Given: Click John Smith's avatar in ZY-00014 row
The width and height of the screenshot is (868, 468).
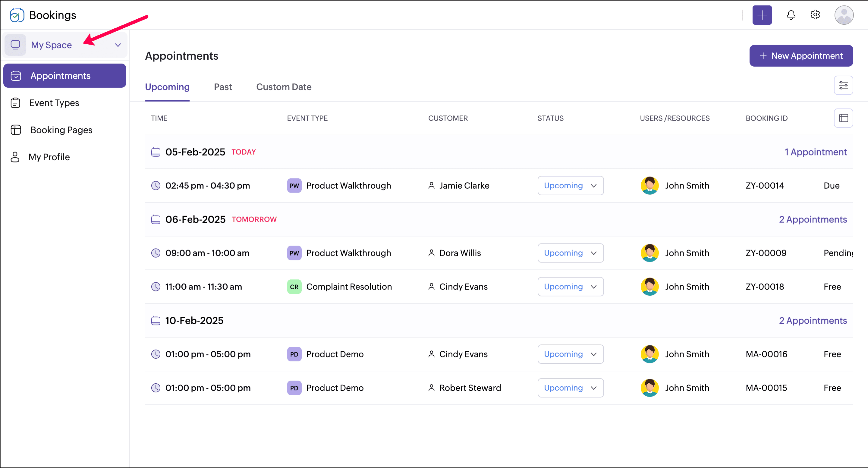Looking at the screenshot, I should click(649, 186).
